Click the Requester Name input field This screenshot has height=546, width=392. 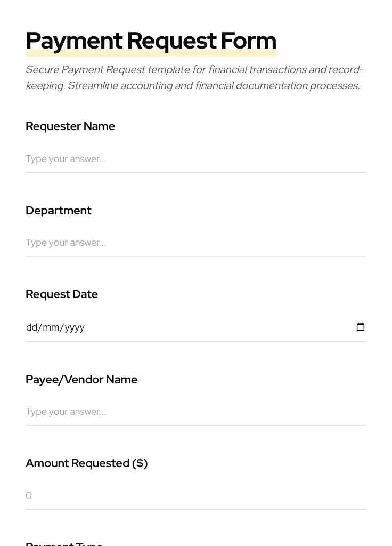click(x=160, y=159)
